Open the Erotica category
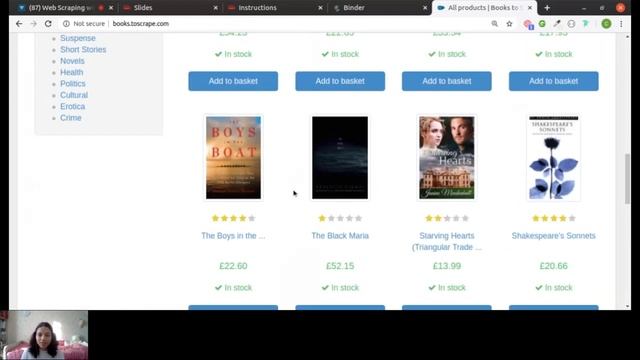Image resolution: width=640 pixels, height=360 pixels. coord(73,106)
